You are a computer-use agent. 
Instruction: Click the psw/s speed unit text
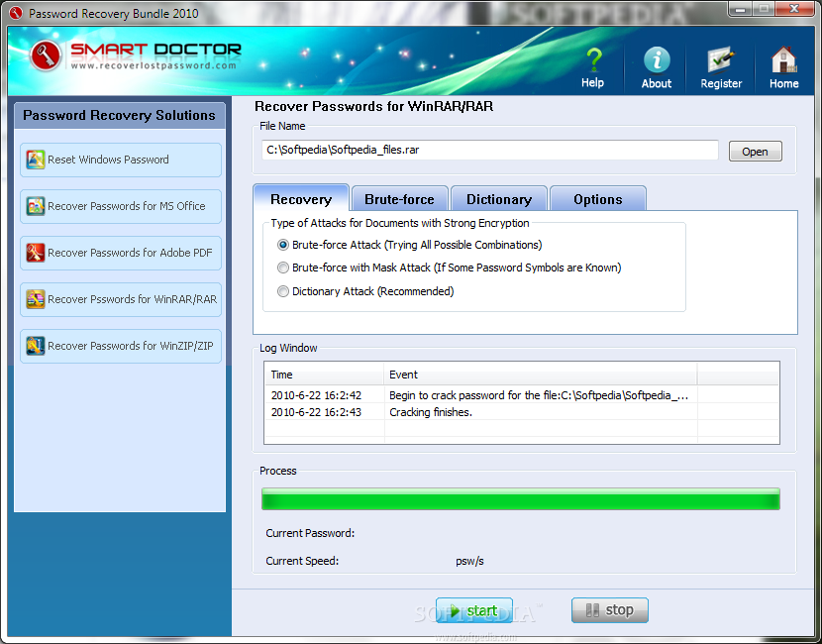point(469,562)
